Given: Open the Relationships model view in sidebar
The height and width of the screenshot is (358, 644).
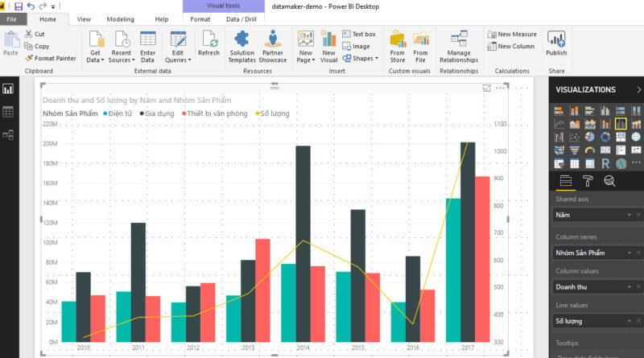Looking at the screenshot, I should [9, 135].
